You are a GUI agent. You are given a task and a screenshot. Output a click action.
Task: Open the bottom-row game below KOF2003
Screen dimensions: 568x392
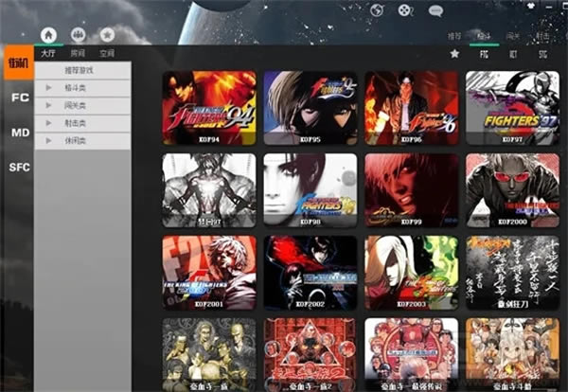pyautogui.click(x=412, y=355)
